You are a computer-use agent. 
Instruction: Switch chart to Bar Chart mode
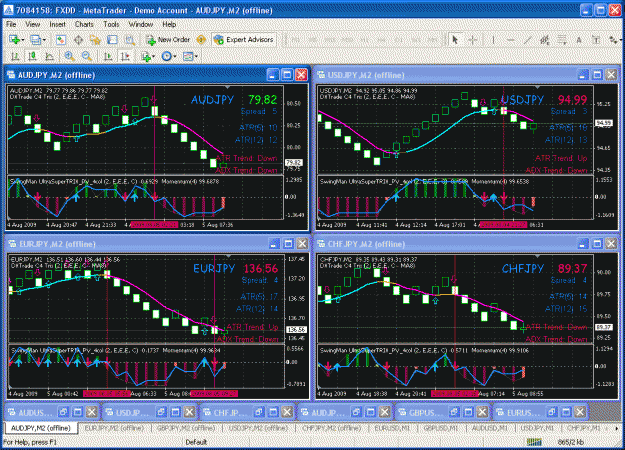[15, 57]
